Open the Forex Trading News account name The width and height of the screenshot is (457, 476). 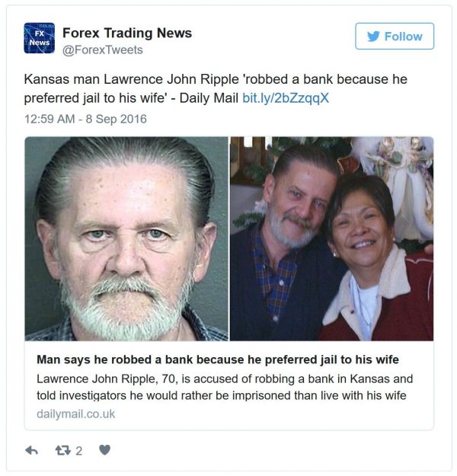point(127,33)
